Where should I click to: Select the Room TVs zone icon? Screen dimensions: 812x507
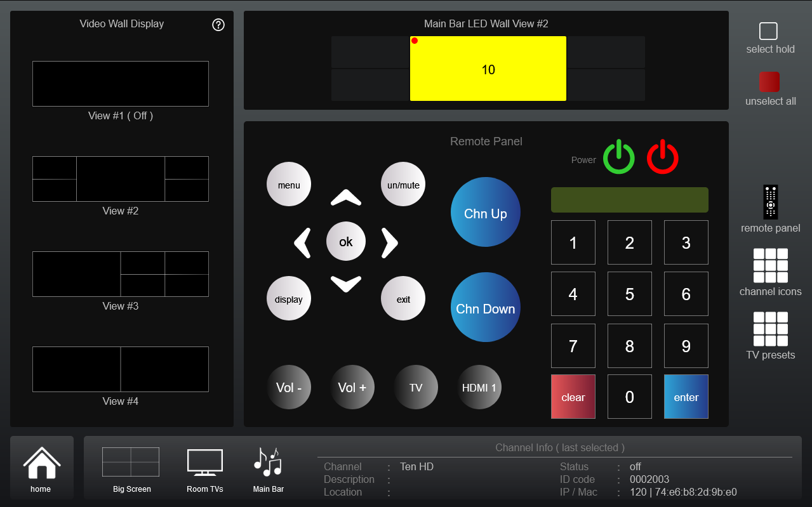click(x=205, y=463)
